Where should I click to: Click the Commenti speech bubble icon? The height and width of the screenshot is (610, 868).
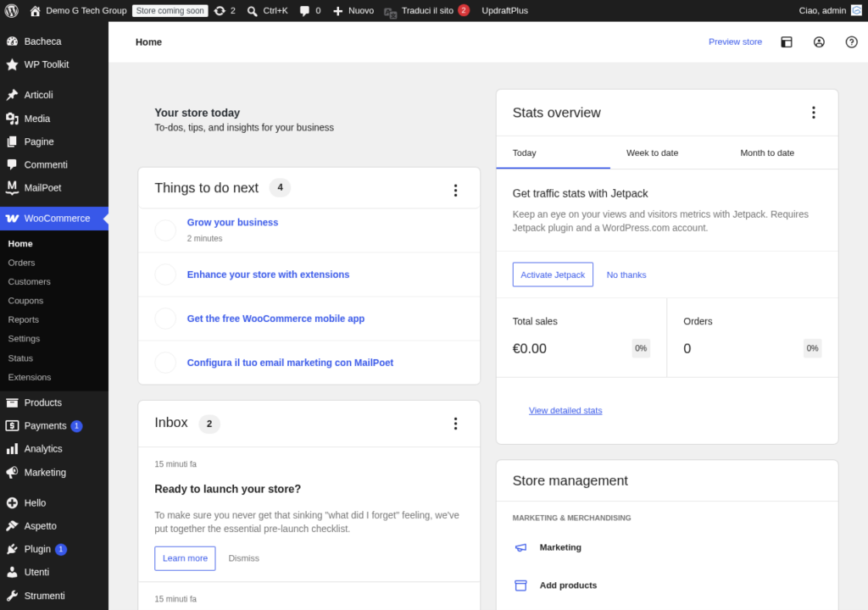[12, 164]
